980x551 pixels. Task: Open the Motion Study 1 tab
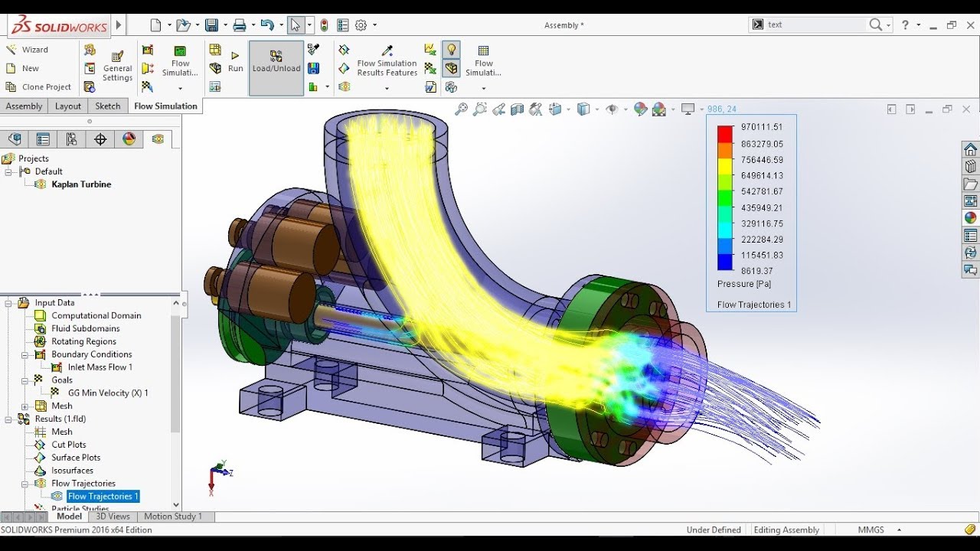[173, 517]
